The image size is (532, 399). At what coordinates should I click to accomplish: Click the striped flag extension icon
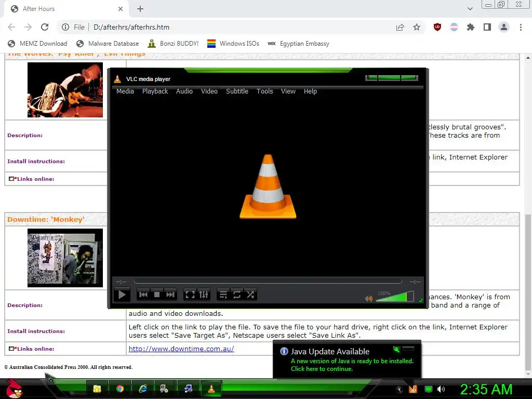click(x=454, y=27)
